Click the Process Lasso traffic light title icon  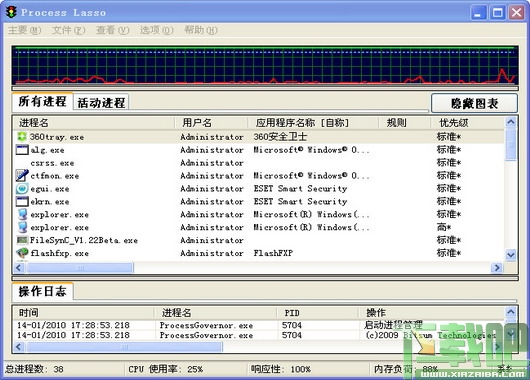click(11, 12)
